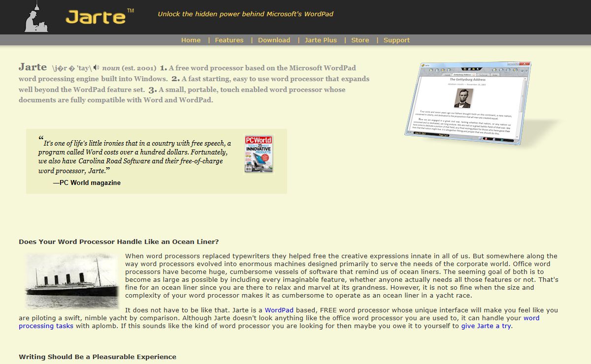
Task: Visit the Store navigation link
Action: [360, 40]
